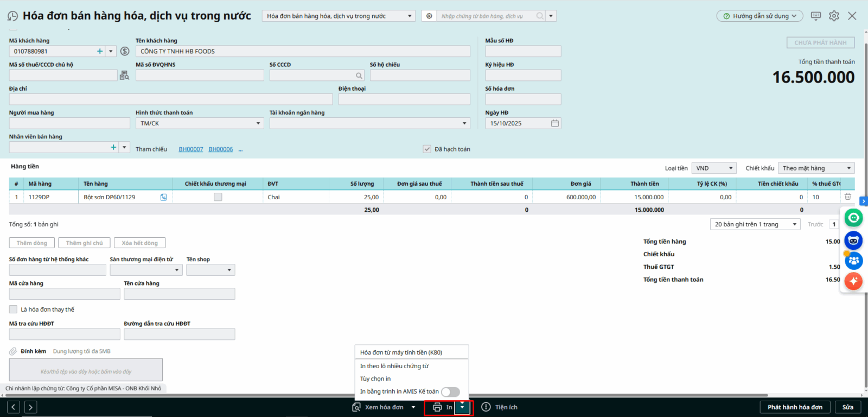Toggle In bằng trình in AMIS Kế toán
This screenshot has width=868, height=417.
tap(450, 392)
